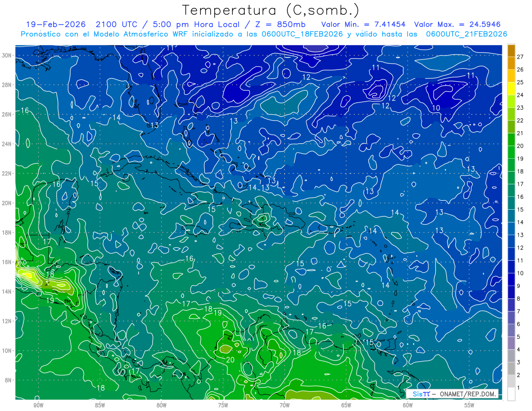532x411 pixels.
Task: Click the "70W" longitude axis label
Action: point(285,405)
